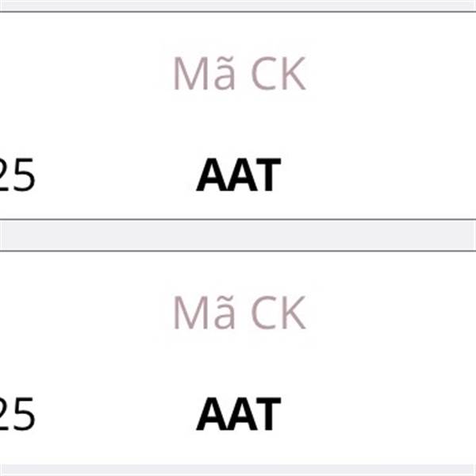Select the Mã CK label in the bottom card
The image size is (476, 476).
click(x=239, y=313)
